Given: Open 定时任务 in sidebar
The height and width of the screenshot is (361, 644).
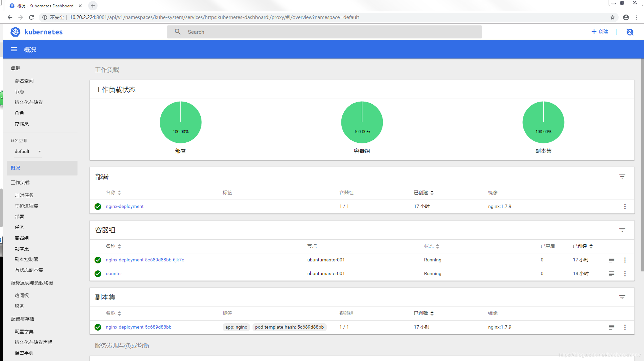Looking at the screenshot, I should 24,195.
